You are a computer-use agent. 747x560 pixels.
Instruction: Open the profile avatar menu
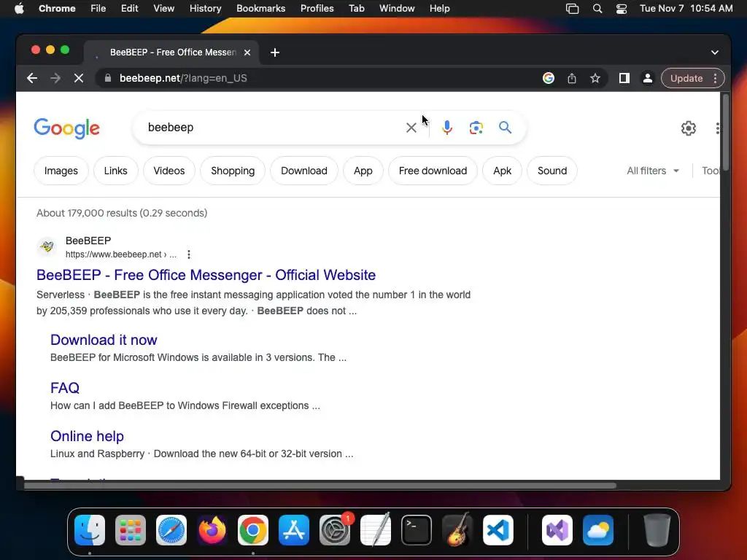pos(648,78)
